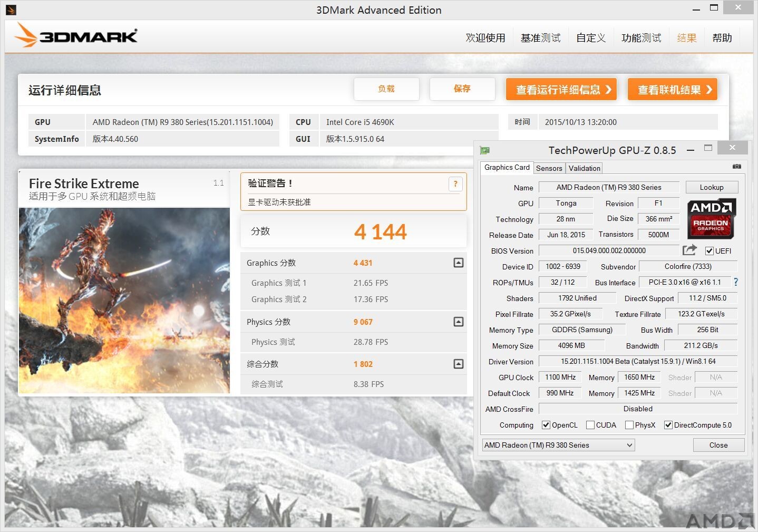
Task: Click the CPU value Intel Core i5 4690K
Action: 360,122
